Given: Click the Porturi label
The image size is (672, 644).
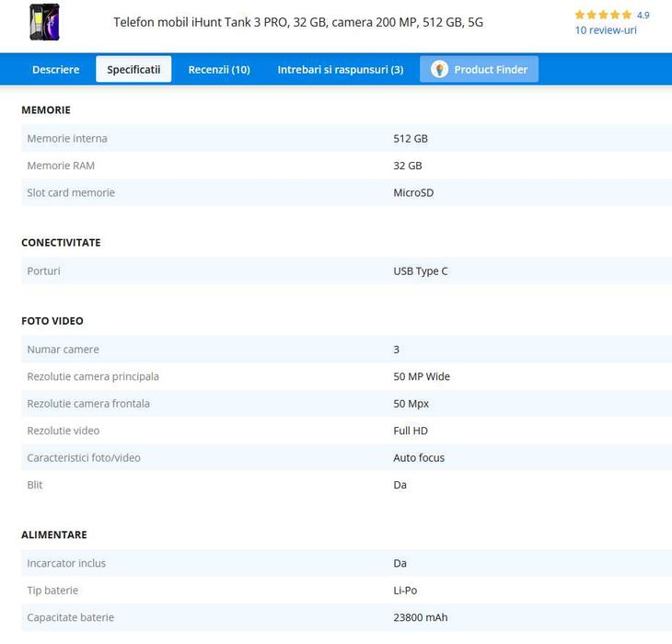Looking at the screenshot, I should [x=43, y=271].
